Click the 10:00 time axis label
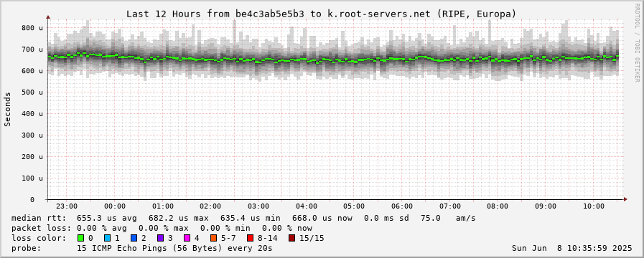 (x=594, y=206)
